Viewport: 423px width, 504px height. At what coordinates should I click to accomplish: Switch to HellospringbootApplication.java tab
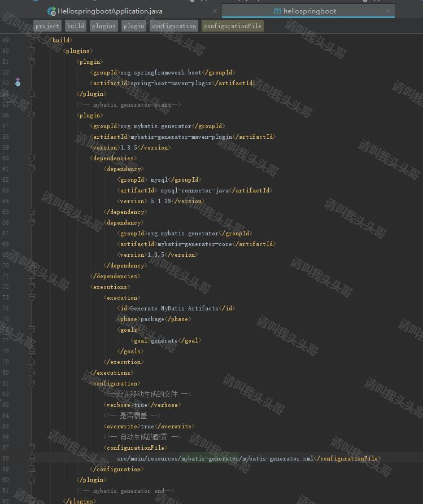click(110, 11)
